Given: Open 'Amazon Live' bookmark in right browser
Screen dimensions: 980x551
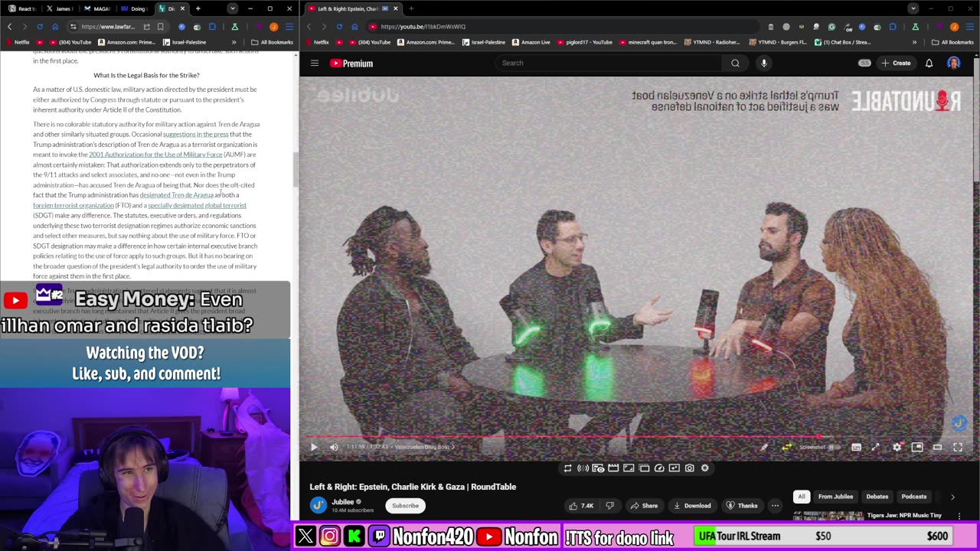Looking at the screenshot, I should (x=531, y=42).
